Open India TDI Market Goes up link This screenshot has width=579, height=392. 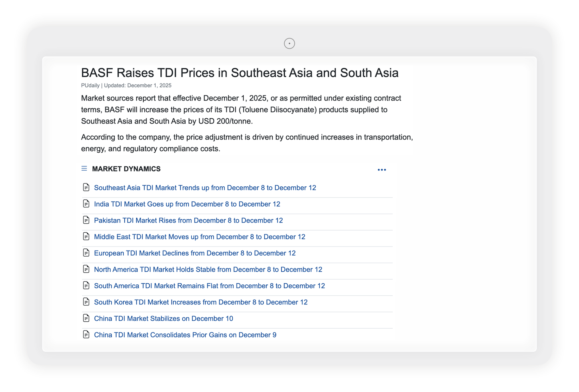tap(187, 204)
